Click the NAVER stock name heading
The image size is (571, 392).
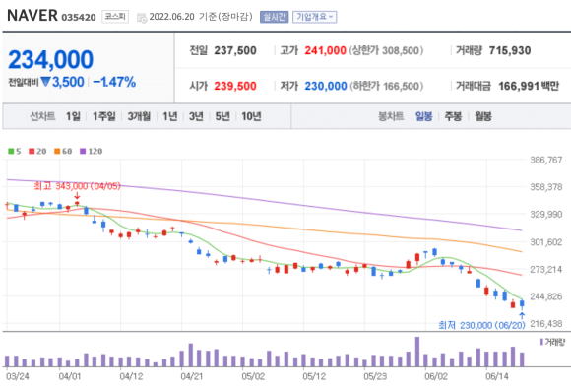point(32,16)
